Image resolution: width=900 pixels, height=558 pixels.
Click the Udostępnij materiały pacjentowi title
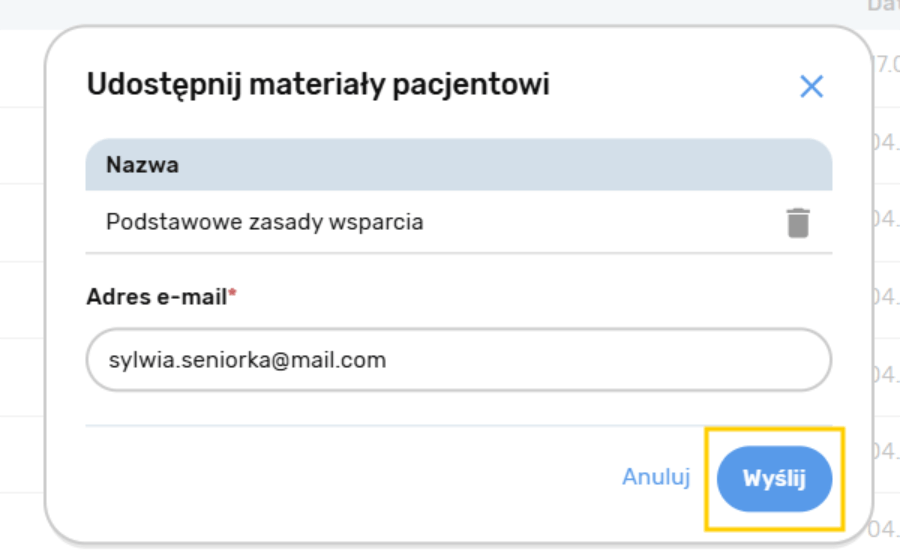(318, 85)
